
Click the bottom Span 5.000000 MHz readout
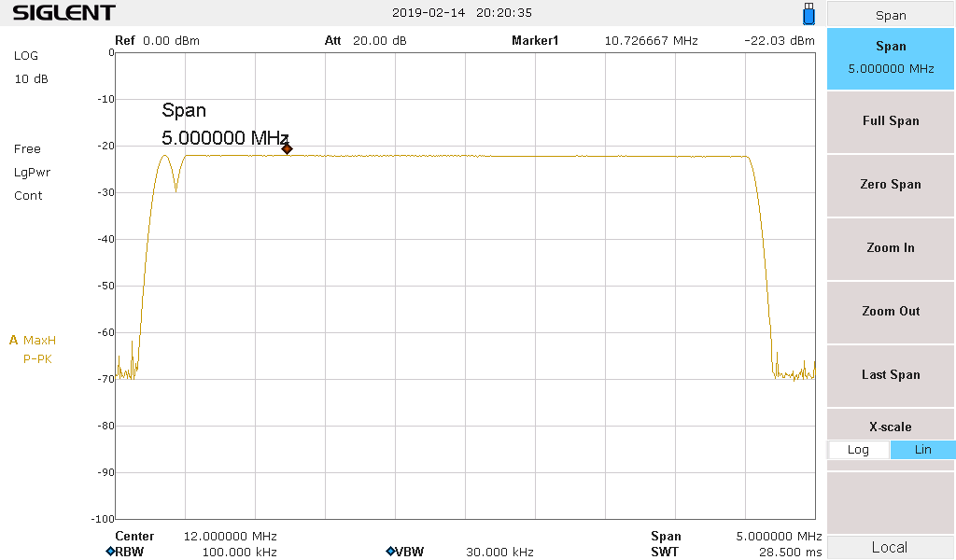[x=779, y=537]
